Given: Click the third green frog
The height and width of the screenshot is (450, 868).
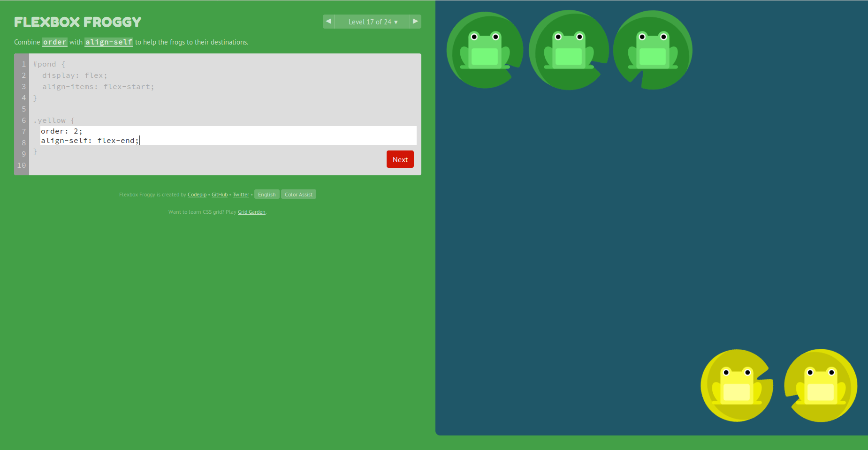Looking at the screenshot, I should pyautogui.click(x=653, y=50).
